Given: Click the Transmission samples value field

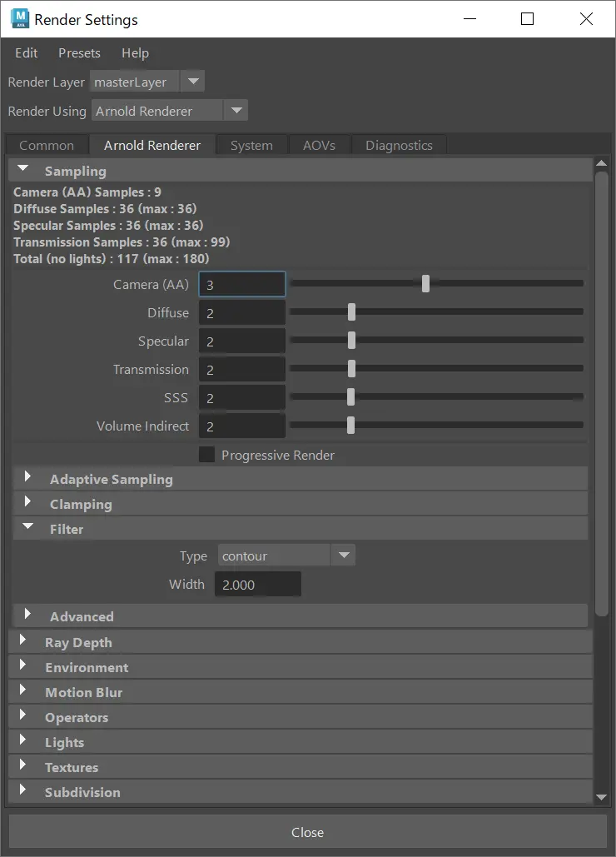Looking at the screenshot, I should tap(242, 370).
